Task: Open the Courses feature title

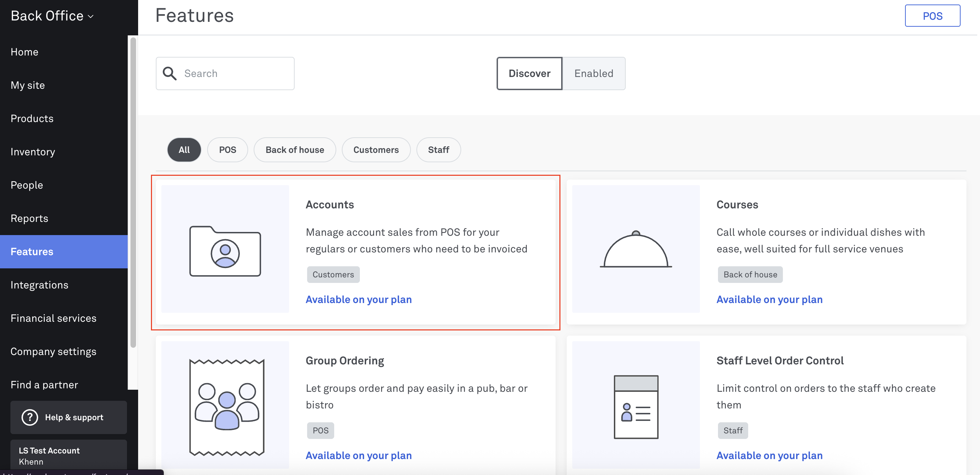Action: [737, 205]
